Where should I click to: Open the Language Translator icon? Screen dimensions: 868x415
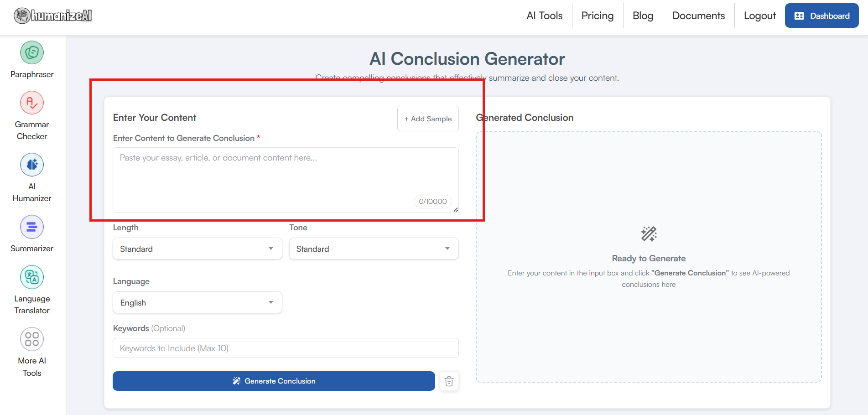tap(32, 277)
